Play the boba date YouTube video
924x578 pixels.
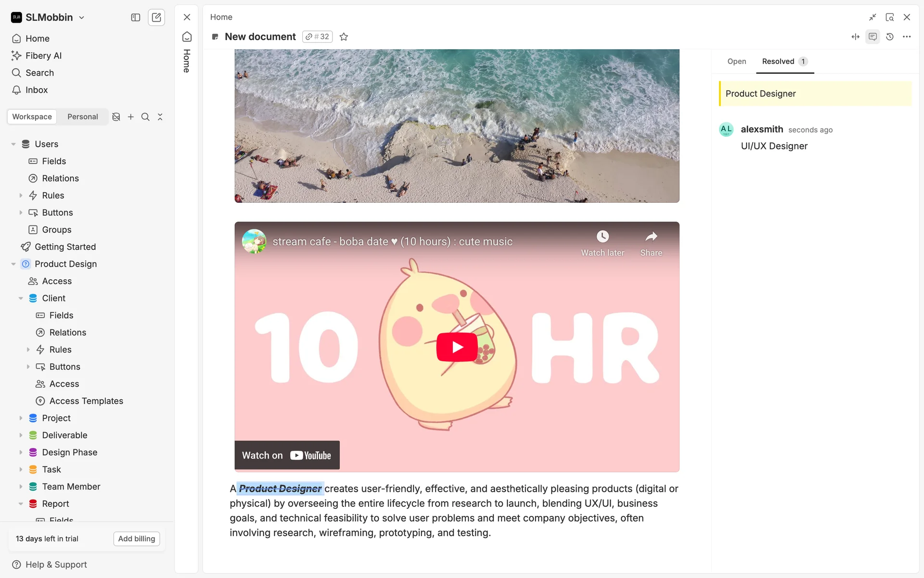457,347
